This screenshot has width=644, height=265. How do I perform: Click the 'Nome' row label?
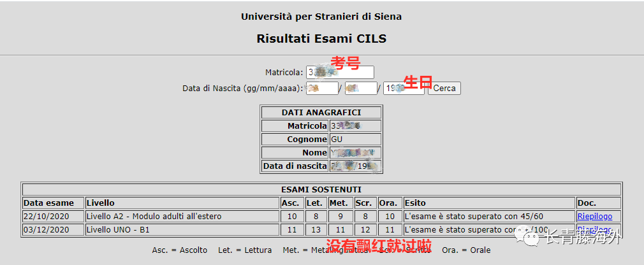(295, 153)
